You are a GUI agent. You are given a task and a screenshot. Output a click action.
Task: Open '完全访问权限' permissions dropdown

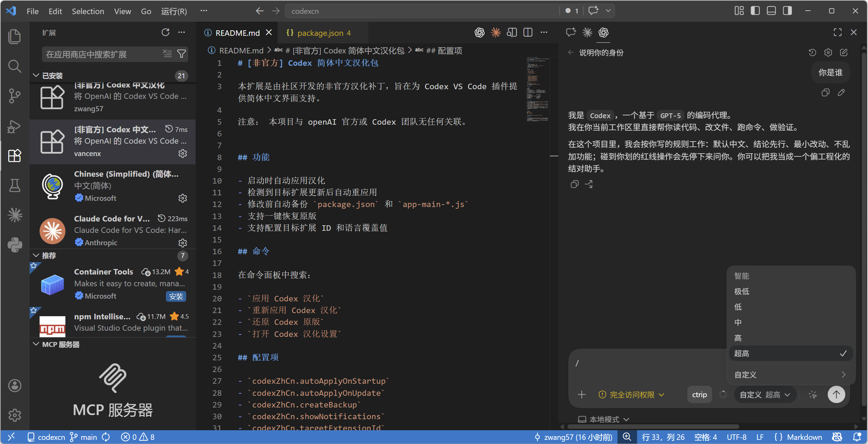[x=632, y=395]
